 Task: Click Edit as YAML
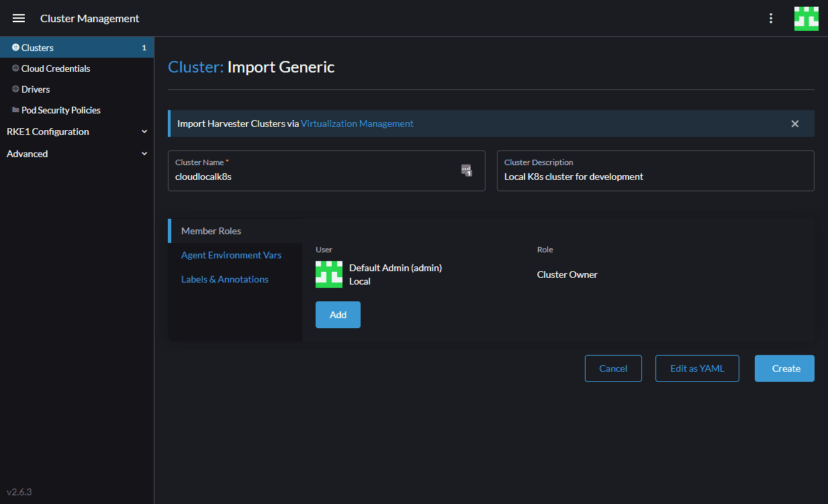pyautogui.click(x=697, y=368)
